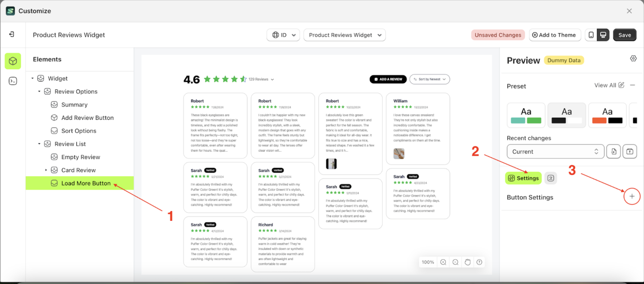Image resolution: width=644 pixels, height=284 pixels.
Task: Open the Sort by Newest dropdown
Action: tap(429, 79)
